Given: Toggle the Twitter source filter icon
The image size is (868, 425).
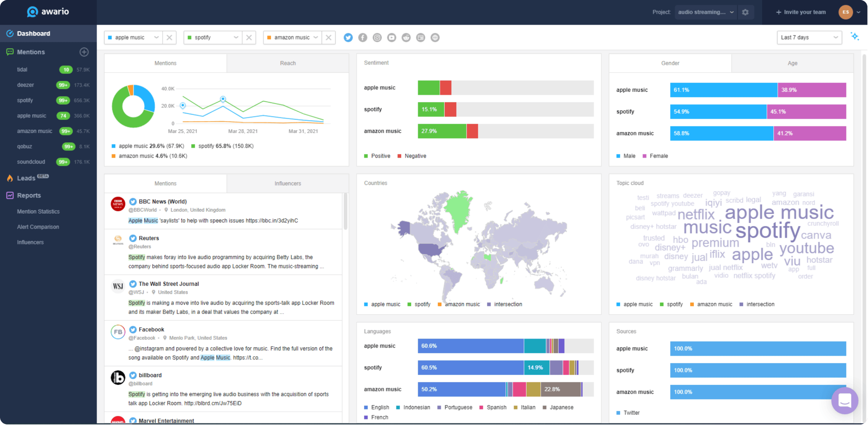Looking at the screenshot, I should tap(348, 38).
